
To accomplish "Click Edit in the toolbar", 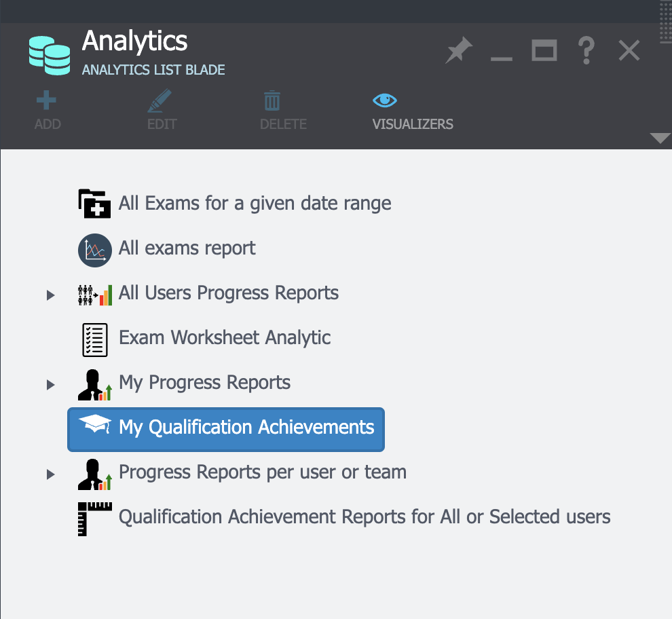I will coord(161,111).
